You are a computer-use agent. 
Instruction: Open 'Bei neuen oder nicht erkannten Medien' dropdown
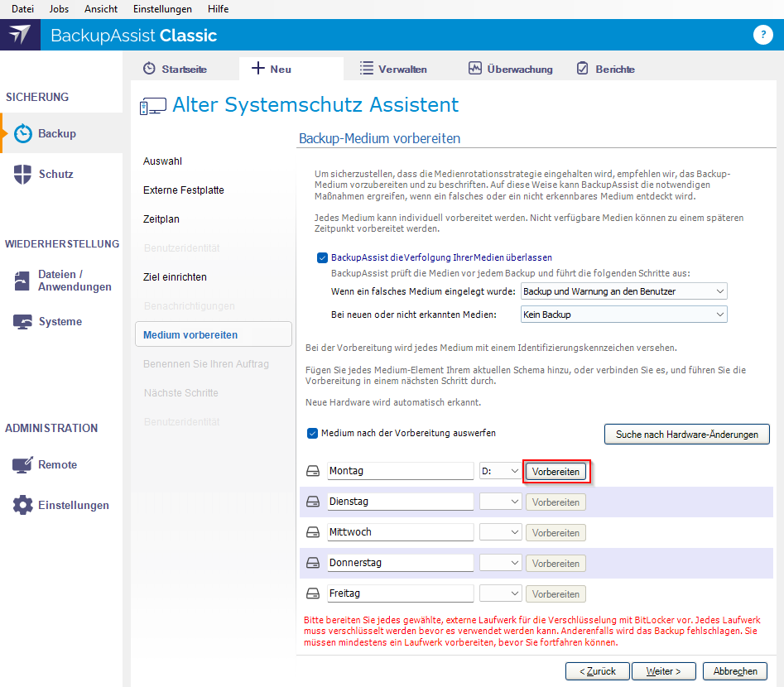(623, 315)
